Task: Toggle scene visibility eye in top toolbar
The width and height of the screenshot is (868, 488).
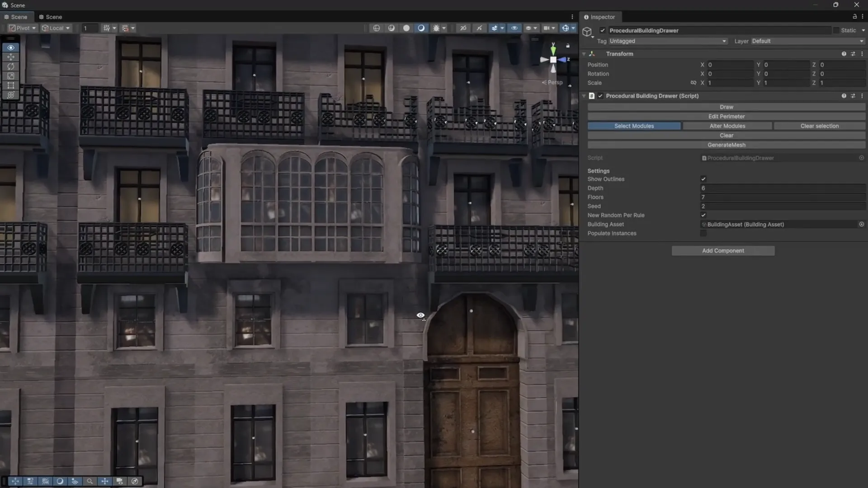Action: click(514, 28)
